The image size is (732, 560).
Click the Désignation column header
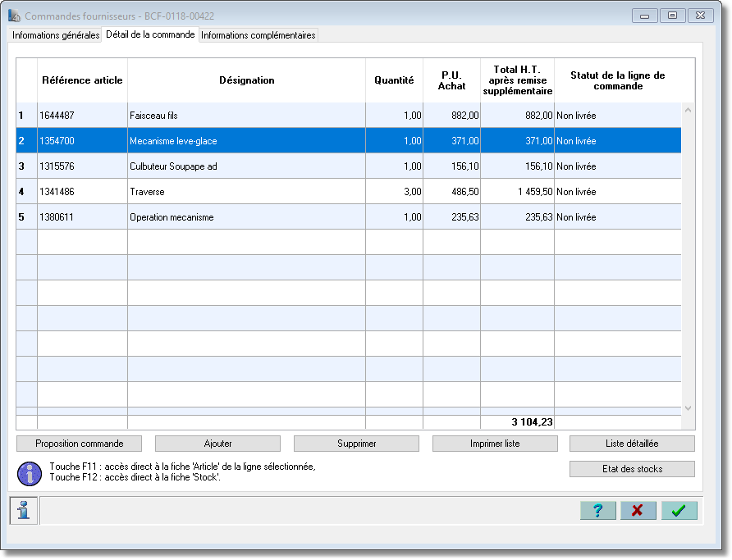(x=246, y=80)
